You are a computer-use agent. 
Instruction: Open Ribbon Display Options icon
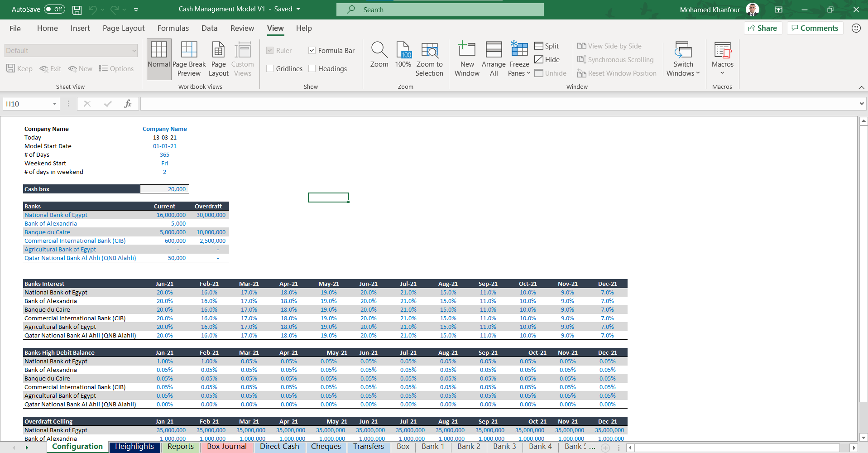click(778, 10)
